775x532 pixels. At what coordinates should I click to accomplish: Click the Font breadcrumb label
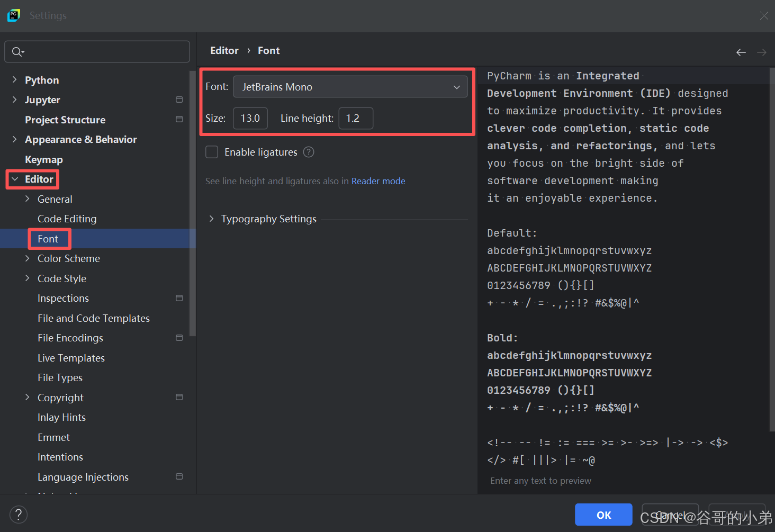pos(269,51)
